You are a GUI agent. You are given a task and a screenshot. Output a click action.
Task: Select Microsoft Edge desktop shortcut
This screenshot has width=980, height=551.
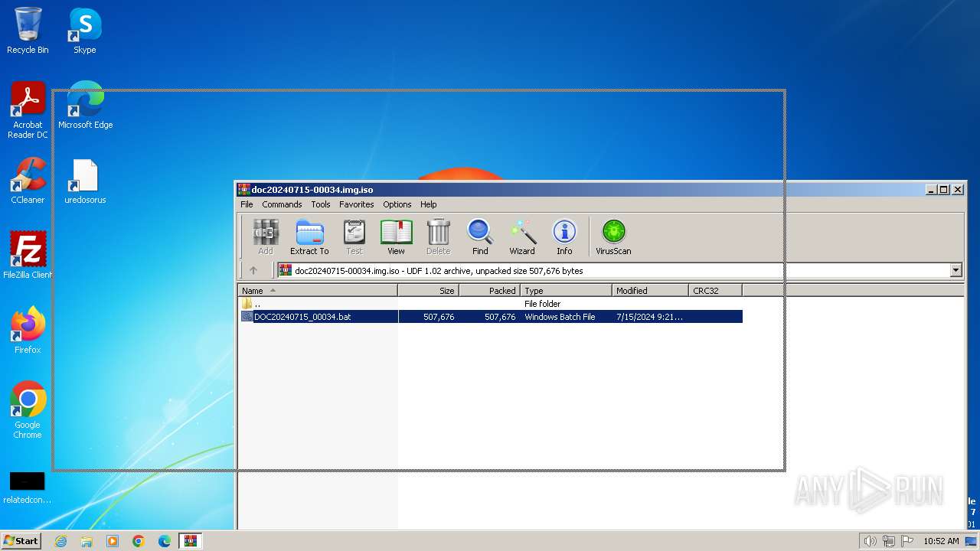tap(85, 106)
